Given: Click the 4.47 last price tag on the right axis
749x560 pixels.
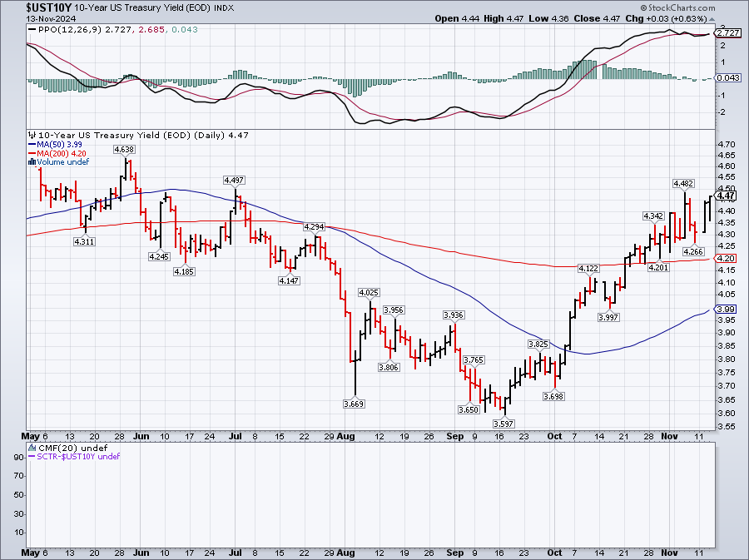Looking at the screenshot, I should tap(723, 196).
